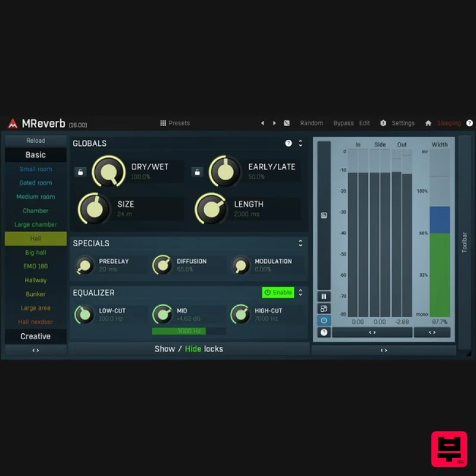
Task: Switch to the Creative preset category
Action: pyautogui.click(x=35, y=336)
